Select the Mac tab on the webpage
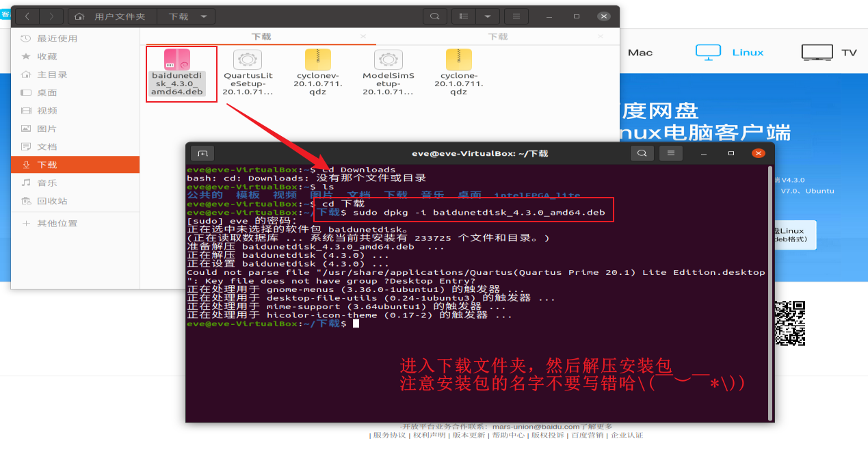Screen dimensions: 868x465 point(640,53)
